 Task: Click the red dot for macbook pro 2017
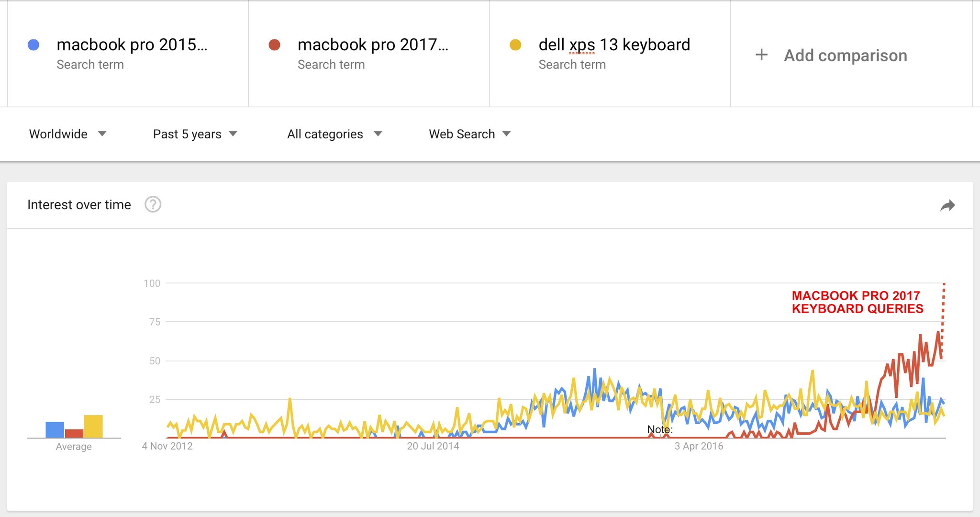[274, 45]
